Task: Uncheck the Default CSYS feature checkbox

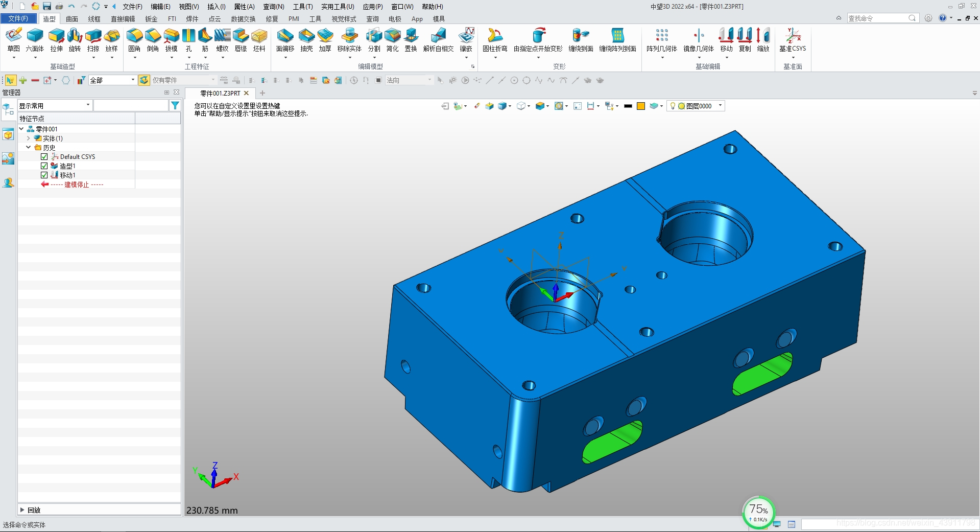Action: [x=44, y=156]
